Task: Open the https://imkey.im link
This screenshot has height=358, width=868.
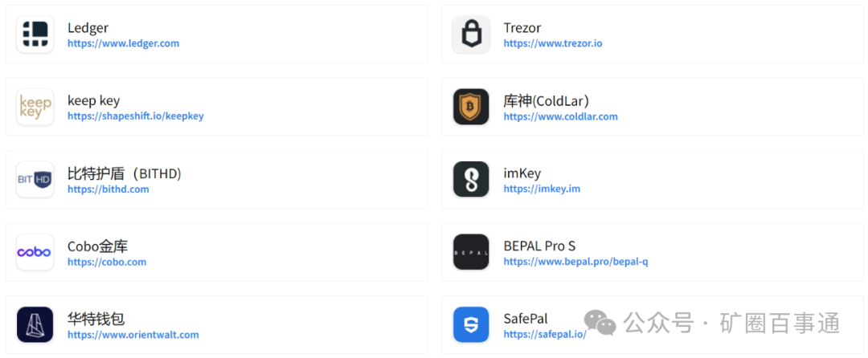Action: coord(542,189)
